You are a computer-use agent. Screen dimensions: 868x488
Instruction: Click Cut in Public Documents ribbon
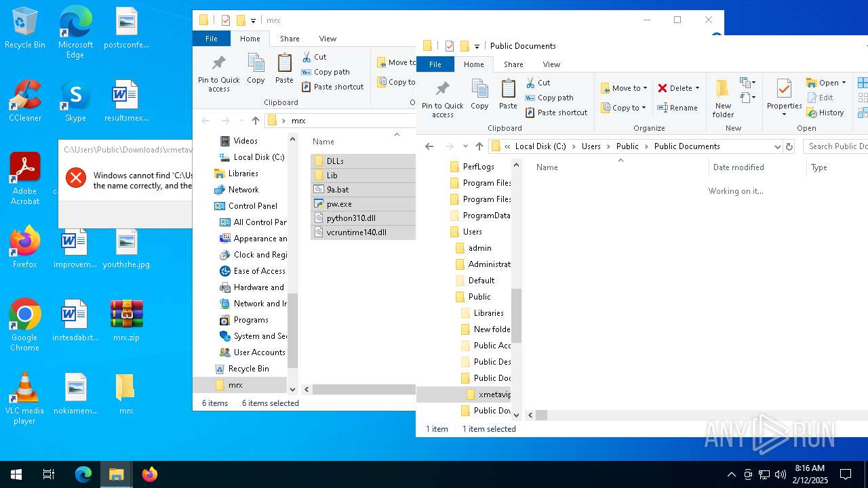point(538,83)
